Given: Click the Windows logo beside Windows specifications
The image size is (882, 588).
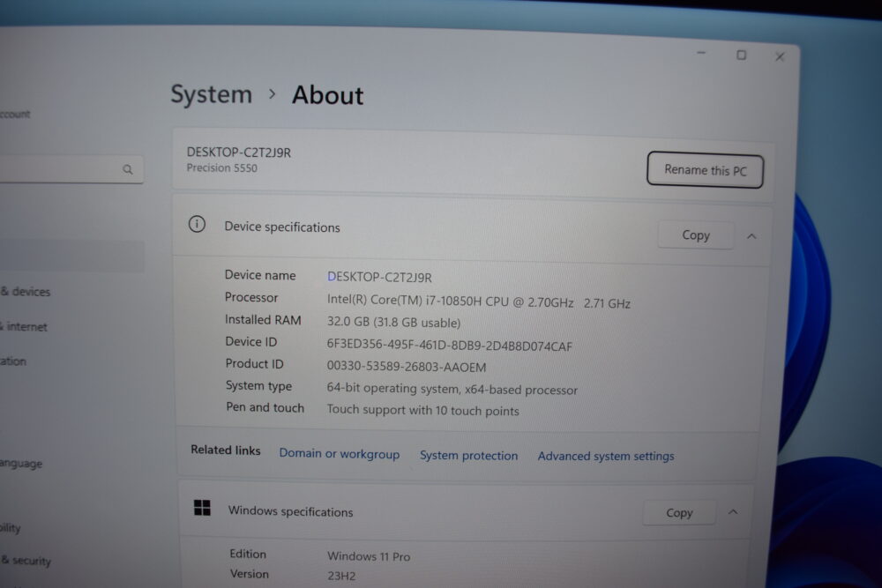Looking at the screenshot, I should click(x=202, y=508).
